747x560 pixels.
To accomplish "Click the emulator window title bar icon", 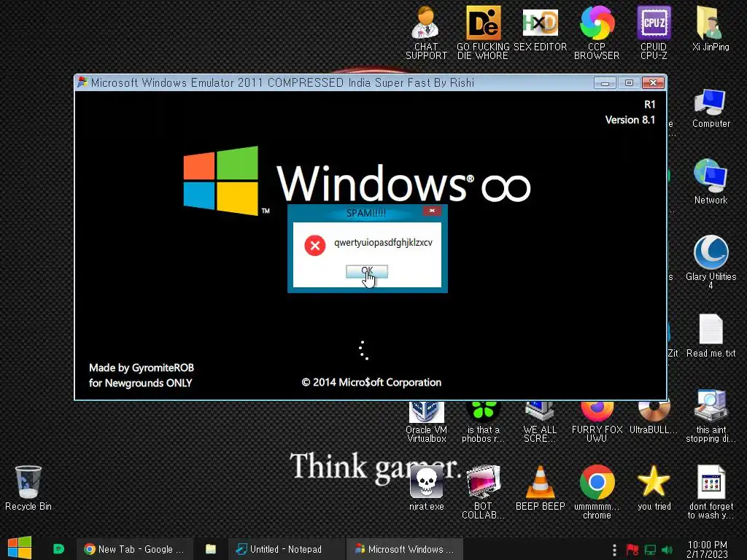I will 82,82.
